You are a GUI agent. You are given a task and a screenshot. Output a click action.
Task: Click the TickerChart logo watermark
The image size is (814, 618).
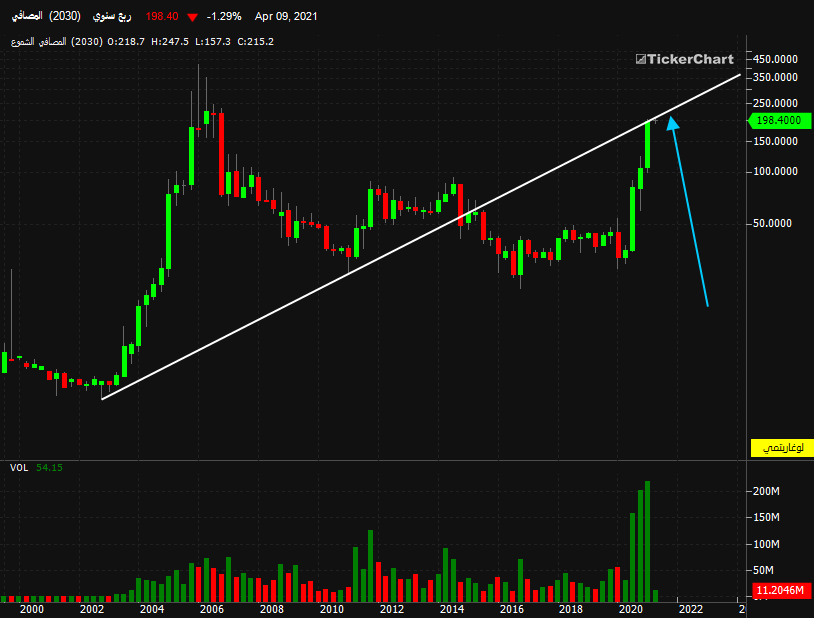(685, 59)
